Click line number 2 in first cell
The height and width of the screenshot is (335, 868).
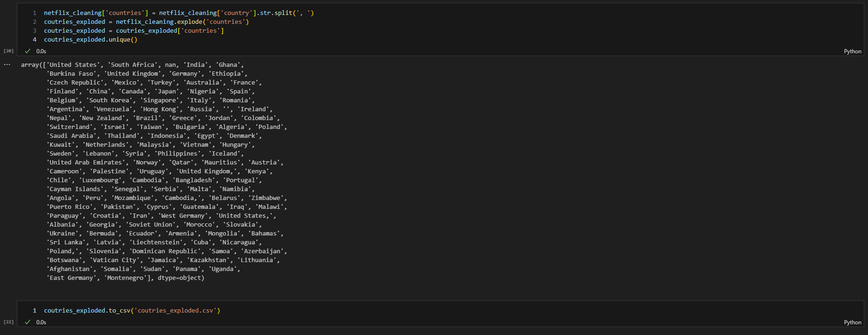point(35,22)
